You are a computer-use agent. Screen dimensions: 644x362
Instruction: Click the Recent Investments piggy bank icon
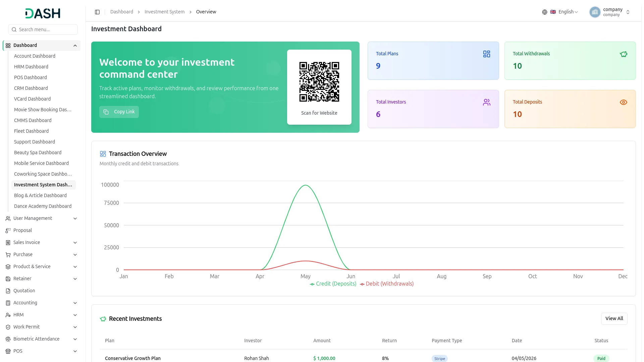pyautogui.click(x=103, y=319)
